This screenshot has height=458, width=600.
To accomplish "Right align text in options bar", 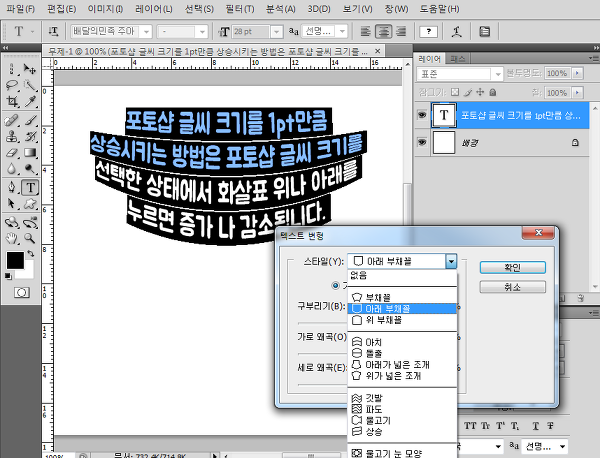I will (x=401, y=32).
